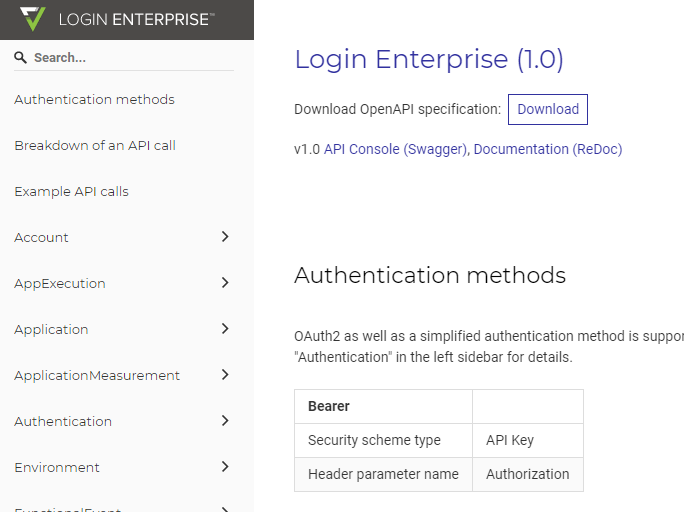Click the API Key table cell
Viewport: 684px width, 512px height.
528,440
